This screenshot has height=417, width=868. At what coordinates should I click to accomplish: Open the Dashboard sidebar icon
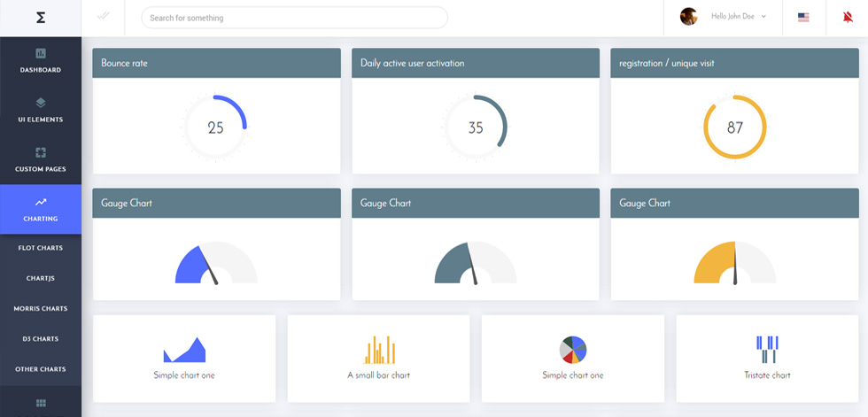tap(41, 54)
